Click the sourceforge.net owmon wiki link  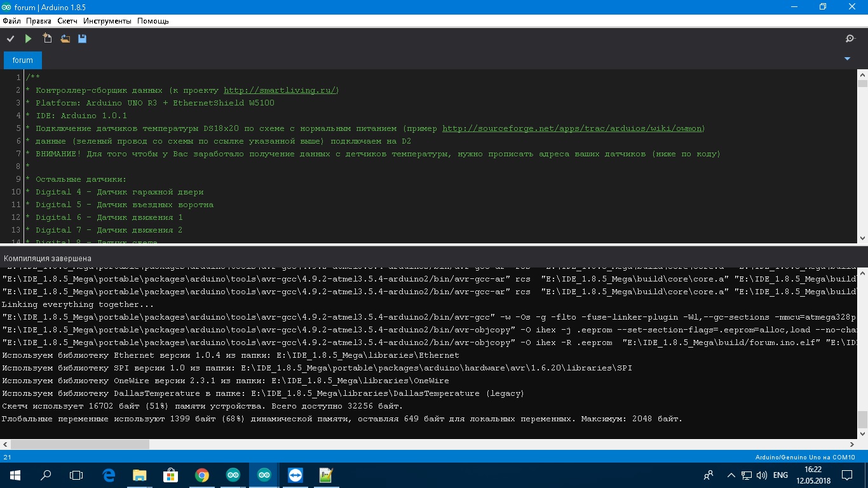(x=573, y=128)
